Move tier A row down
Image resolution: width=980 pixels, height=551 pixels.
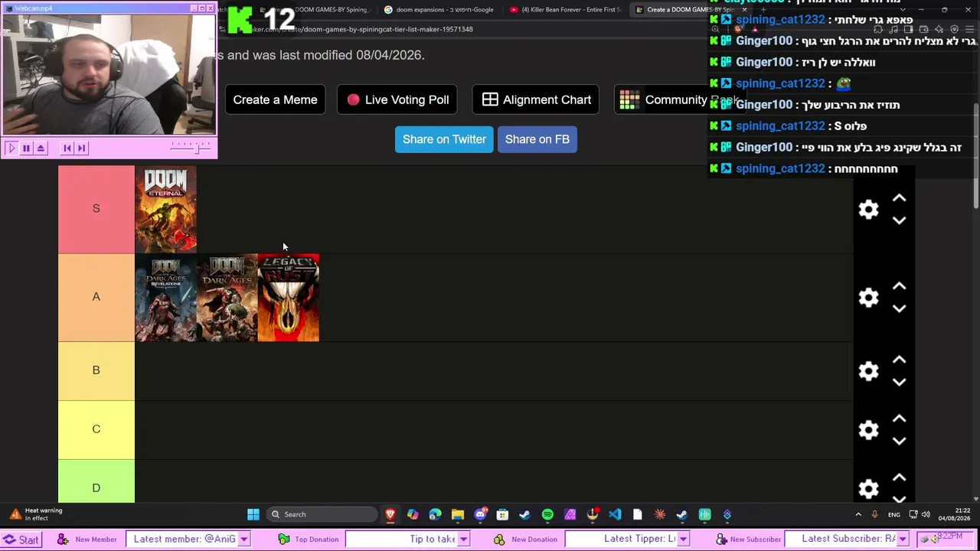pyautogui.click(x=900, y=308)
